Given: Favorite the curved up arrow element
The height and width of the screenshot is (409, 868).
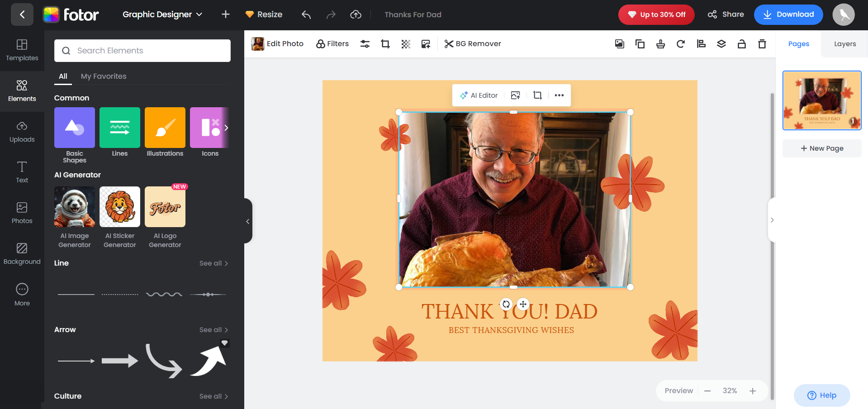Looking at the screenshot, I should [224, 343].
